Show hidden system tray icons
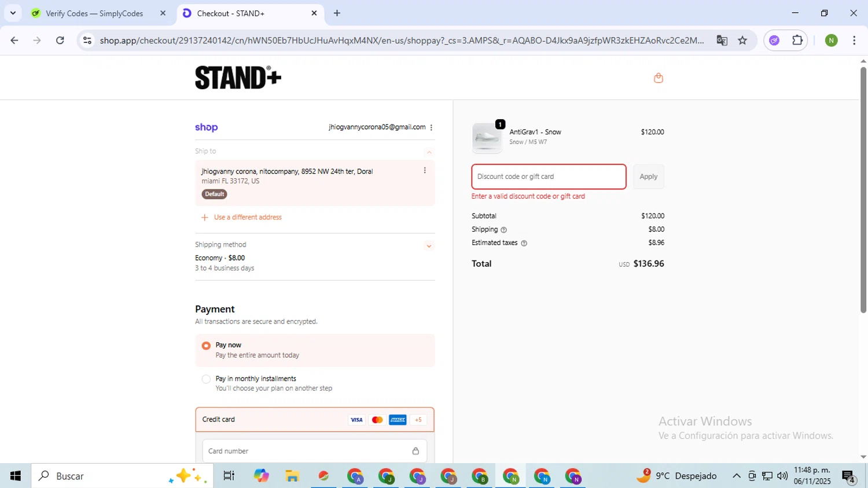The width and height of the screenshot is (868, 488). coord(737,476)
